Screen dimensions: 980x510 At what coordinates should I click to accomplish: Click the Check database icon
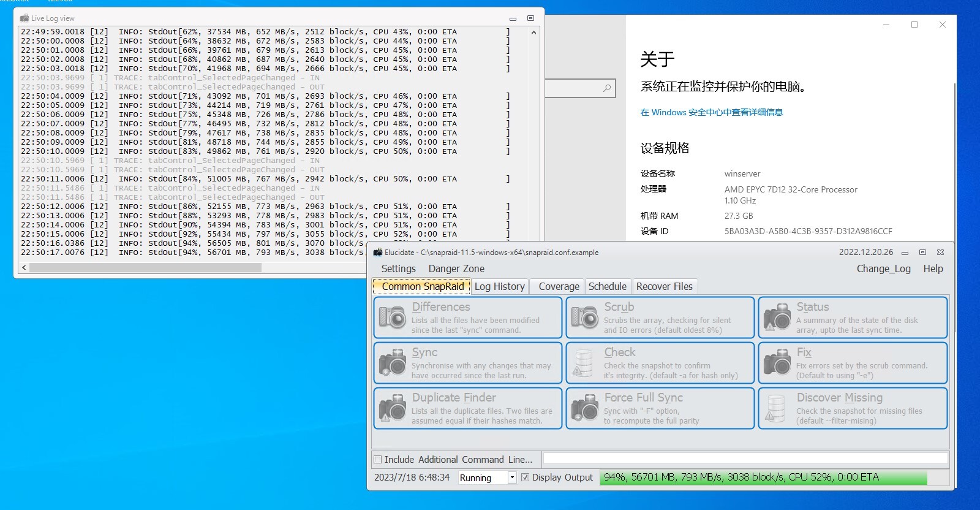point(583,363)
